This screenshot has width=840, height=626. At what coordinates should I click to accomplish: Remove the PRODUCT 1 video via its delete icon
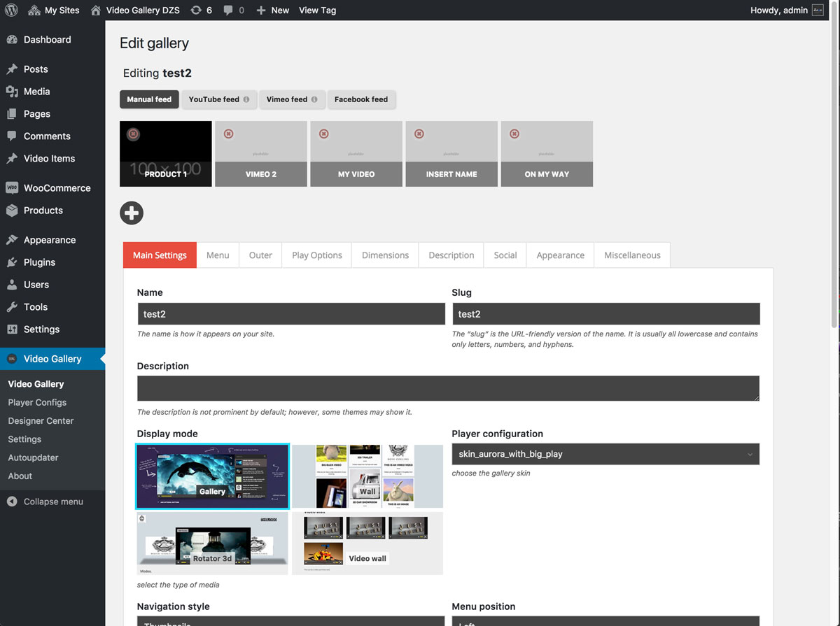click(132, 133)
